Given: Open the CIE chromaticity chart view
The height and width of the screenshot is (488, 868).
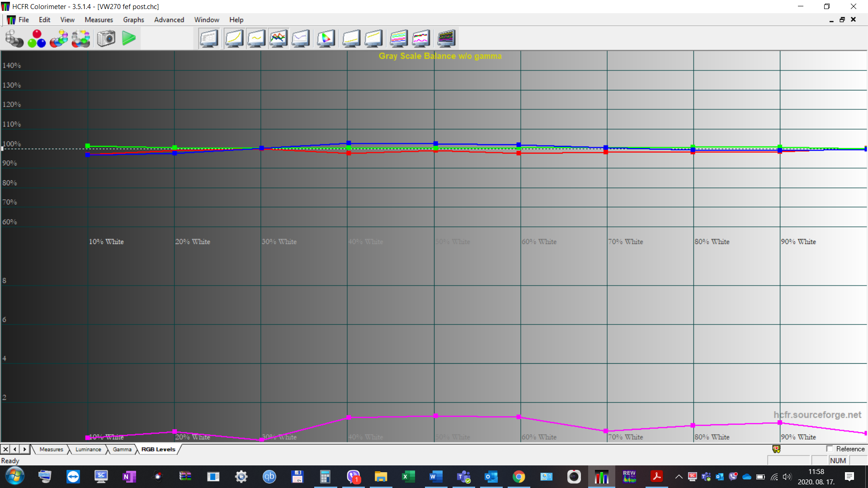Looking at the screenshot, I should click(x=326, y=38).
